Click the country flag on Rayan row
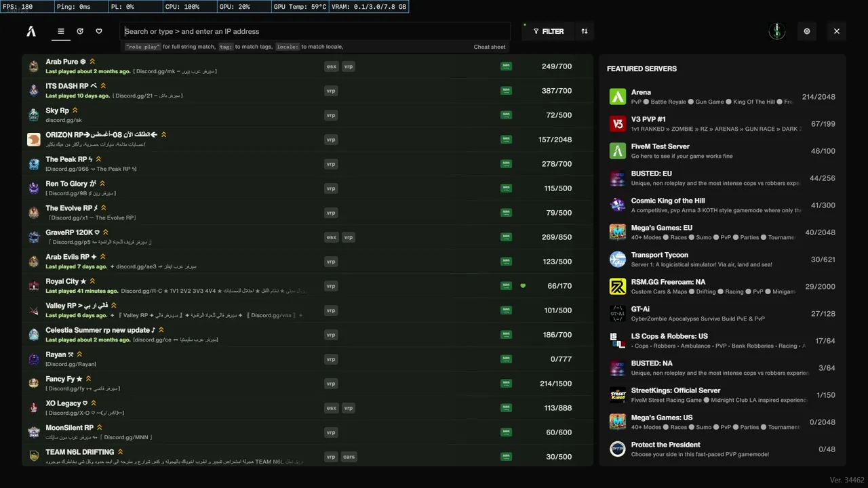868x488 pixels. [506, 359]
